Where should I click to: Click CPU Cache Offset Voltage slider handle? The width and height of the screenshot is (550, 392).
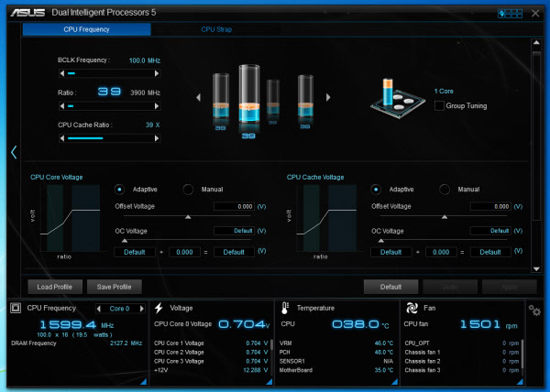pyautogui.click(x=445, y=217)
